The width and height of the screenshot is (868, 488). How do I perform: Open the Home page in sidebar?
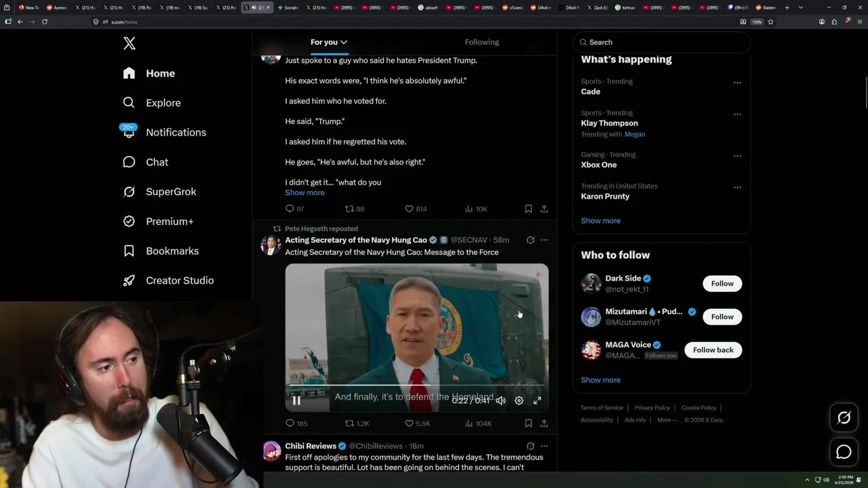point(149,73)
